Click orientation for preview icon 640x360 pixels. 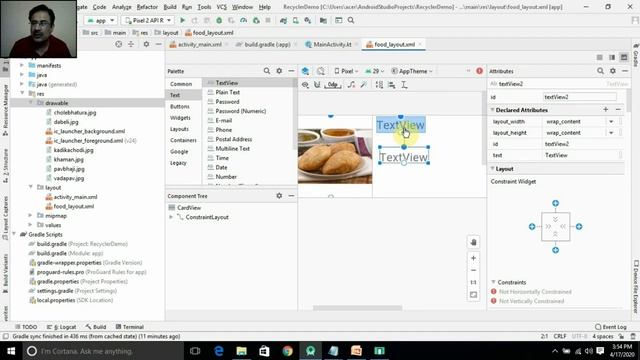point(321,71)
